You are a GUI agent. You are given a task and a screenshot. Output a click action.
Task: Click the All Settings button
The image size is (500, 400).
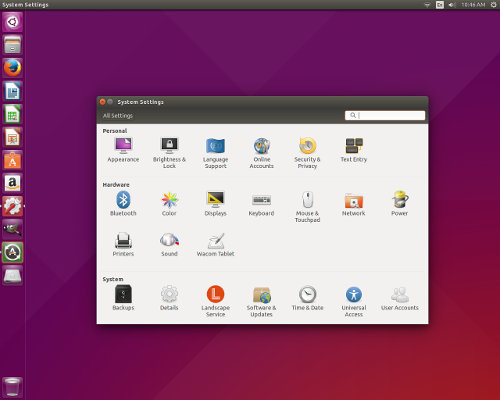pos(118,116)
